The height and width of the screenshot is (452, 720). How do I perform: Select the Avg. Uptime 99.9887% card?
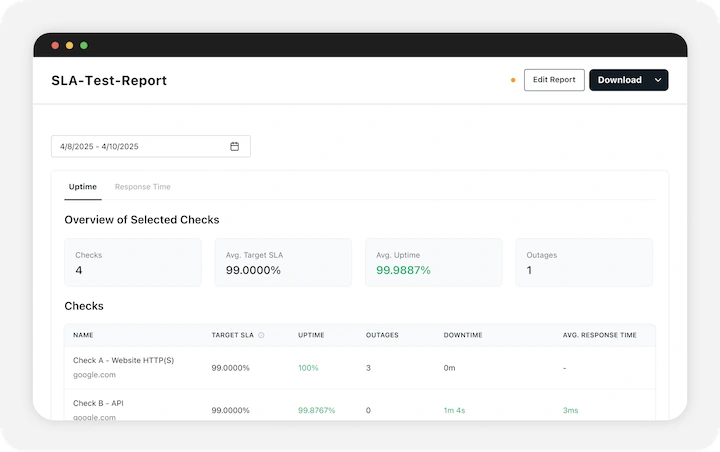pos(433,262)
